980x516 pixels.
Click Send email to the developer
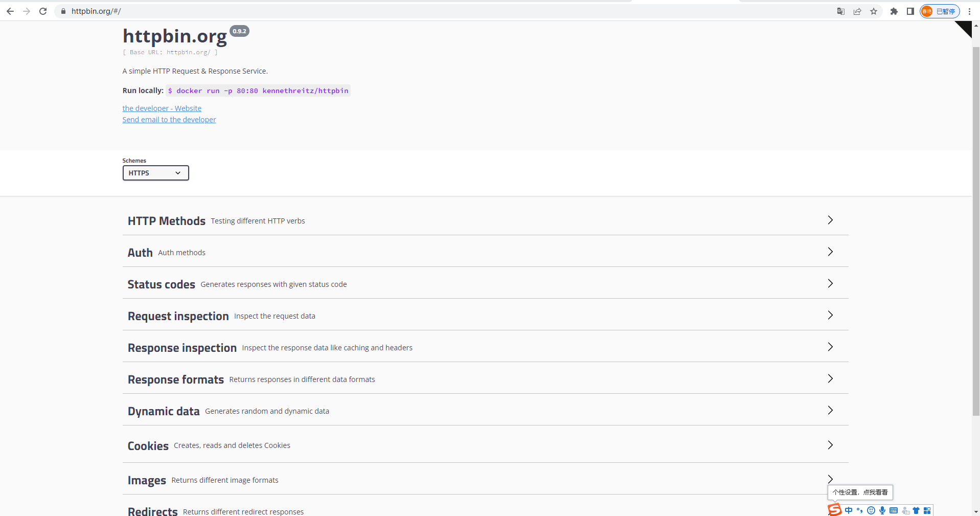tap(169, 120)
